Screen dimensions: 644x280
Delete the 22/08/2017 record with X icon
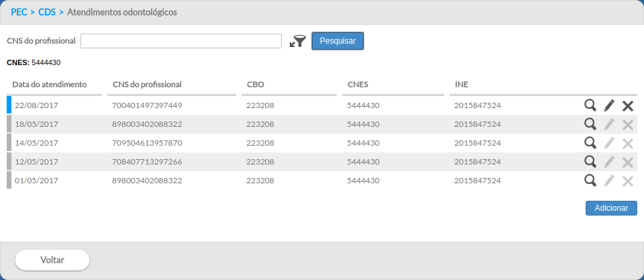[x=628, y=106]
